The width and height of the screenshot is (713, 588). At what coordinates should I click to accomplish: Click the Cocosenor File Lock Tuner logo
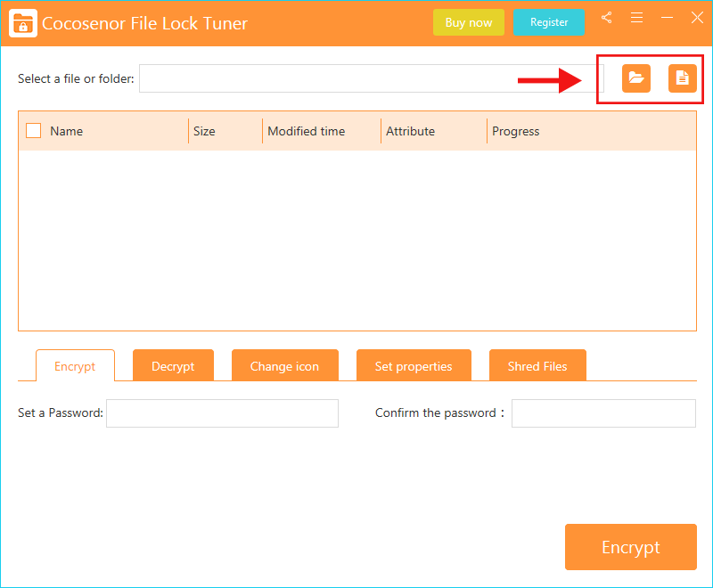pos(23,23)
